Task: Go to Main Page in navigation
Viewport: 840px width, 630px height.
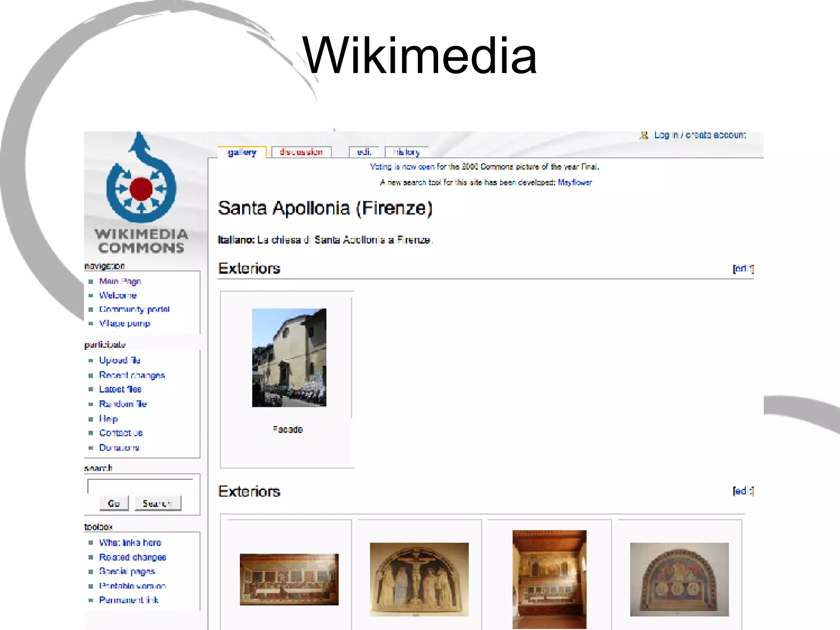Action: coord(120,281)
